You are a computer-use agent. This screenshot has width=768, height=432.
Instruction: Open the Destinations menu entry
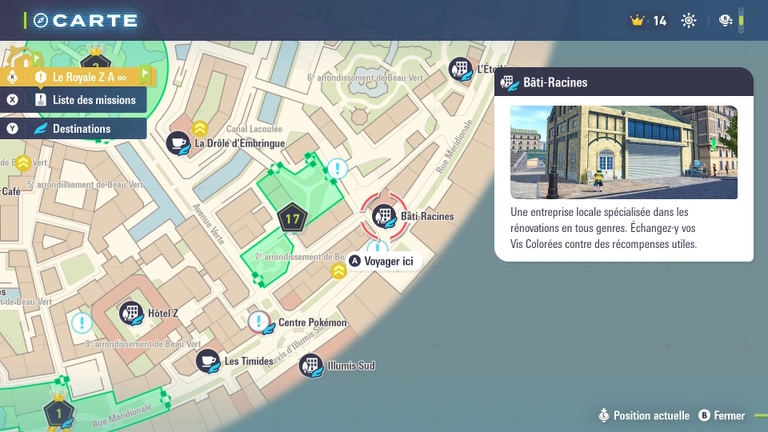click(x=80, y=128)
